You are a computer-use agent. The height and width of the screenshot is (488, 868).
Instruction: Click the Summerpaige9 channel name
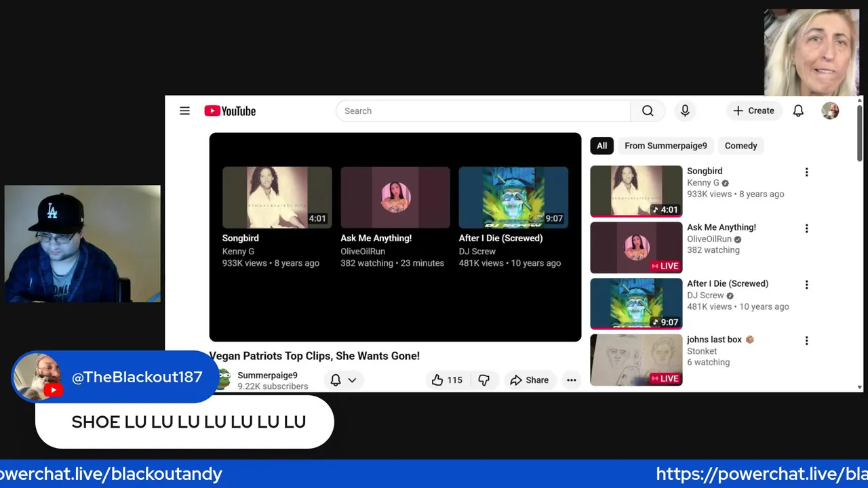(267, 375)
